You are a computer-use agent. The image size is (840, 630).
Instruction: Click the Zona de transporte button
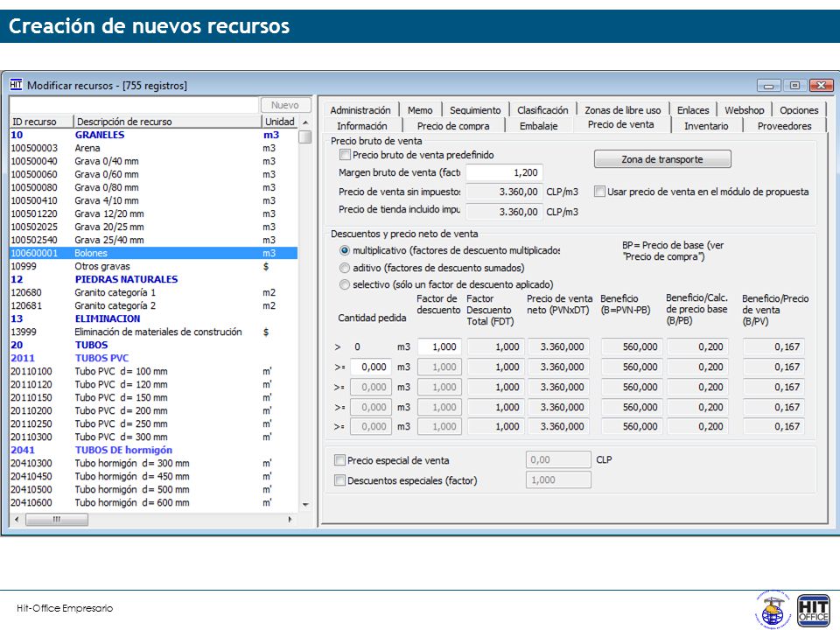[662, 159]
